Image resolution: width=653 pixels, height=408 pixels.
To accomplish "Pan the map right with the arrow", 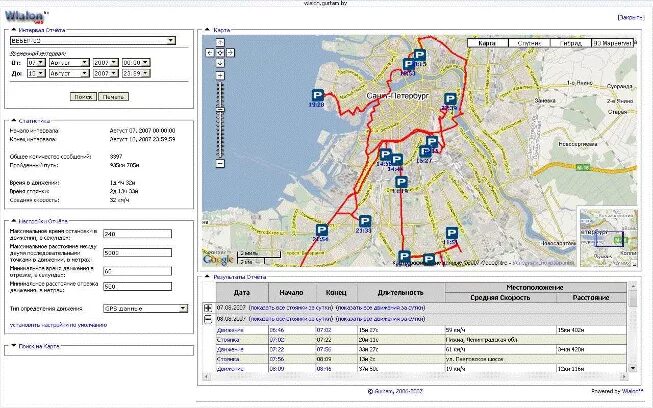I will click(x=230, y=53).
